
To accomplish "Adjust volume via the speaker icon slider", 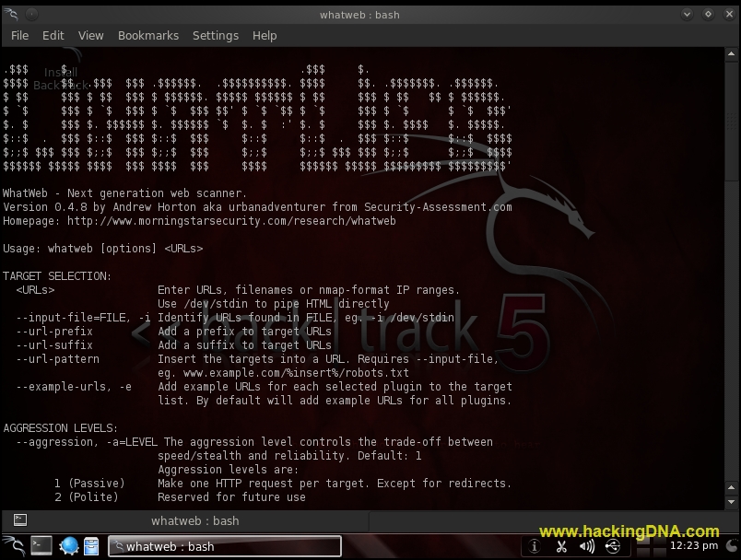I will [586, 545].
